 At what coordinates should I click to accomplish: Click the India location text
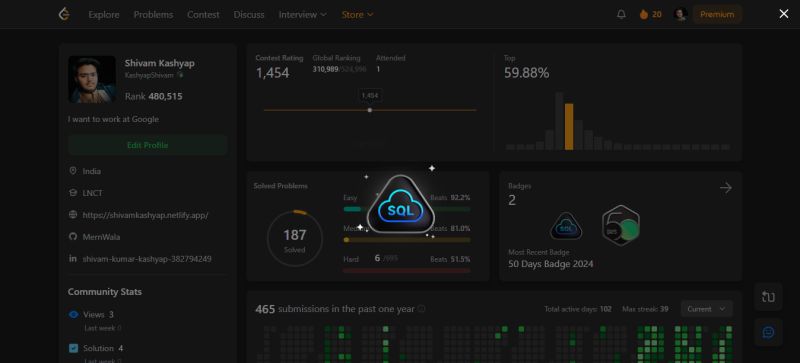pyautogui.click(x=92, y=171)
